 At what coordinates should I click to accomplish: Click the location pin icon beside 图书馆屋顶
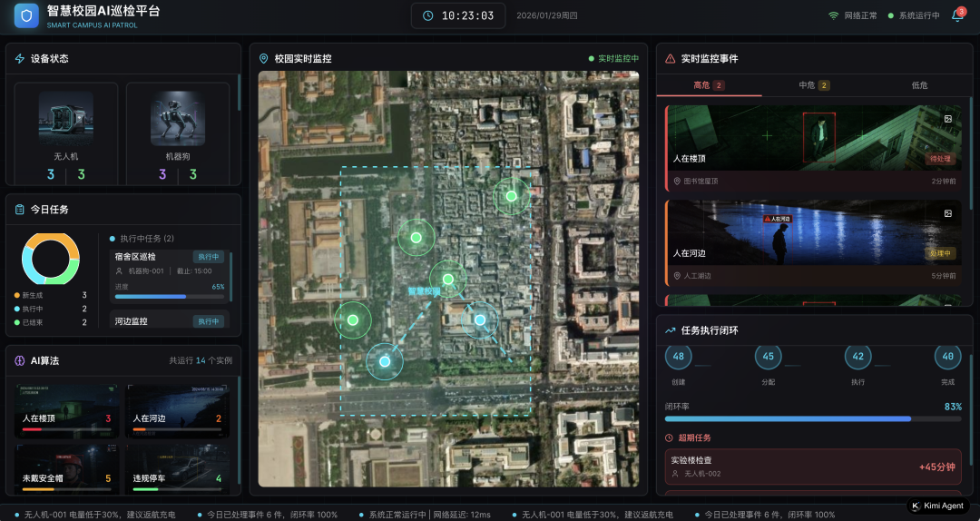pos(677,182)
